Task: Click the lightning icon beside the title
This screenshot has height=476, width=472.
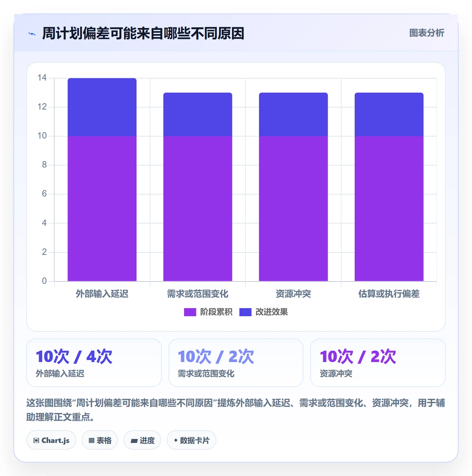Action: click(32, 34)
